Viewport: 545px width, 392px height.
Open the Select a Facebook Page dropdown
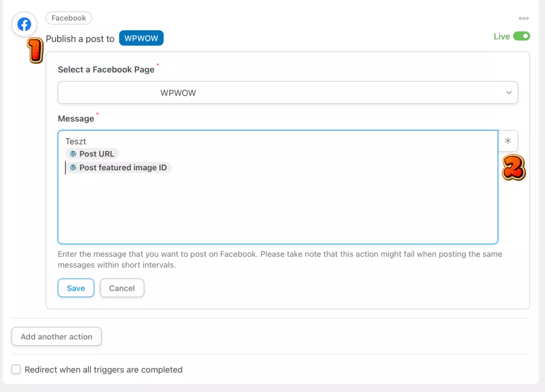288,93
